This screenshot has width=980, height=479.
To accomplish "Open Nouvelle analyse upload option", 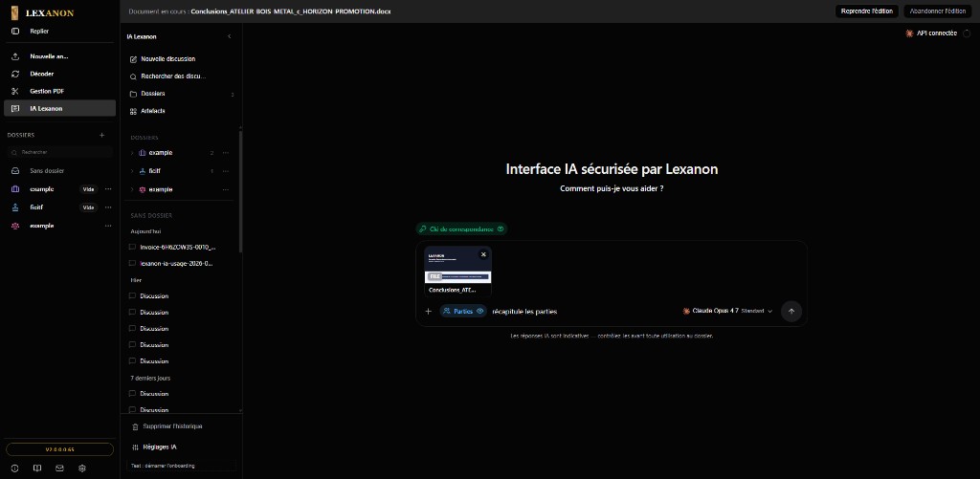I will click(59, 56).
